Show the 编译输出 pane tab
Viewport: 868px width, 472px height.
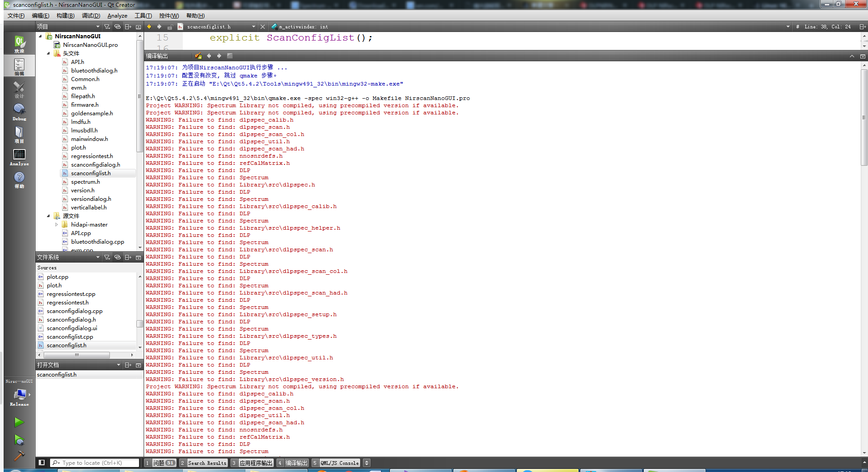point(293,463)
